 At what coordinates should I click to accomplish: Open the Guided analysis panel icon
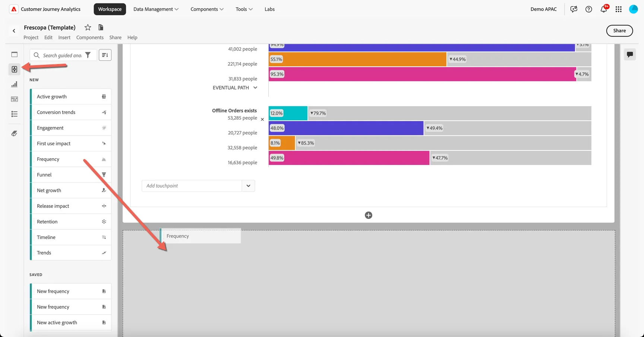[14, 69]
